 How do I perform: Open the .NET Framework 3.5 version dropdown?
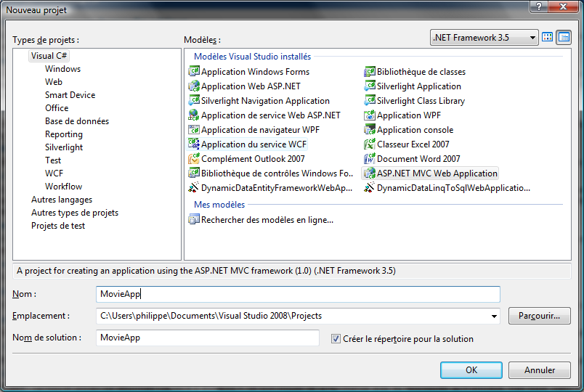532,37
